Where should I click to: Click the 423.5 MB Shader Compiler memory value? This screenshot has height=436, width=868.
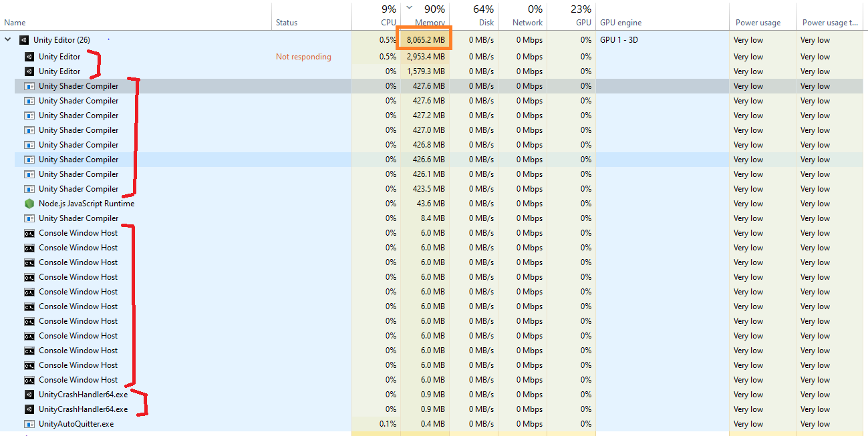(428, 189)
